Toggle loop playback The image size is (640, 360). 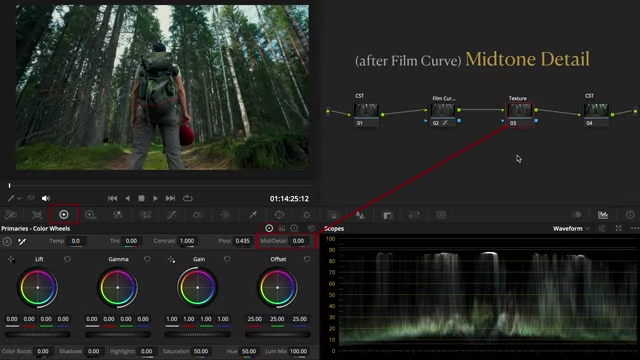point(188,198)
